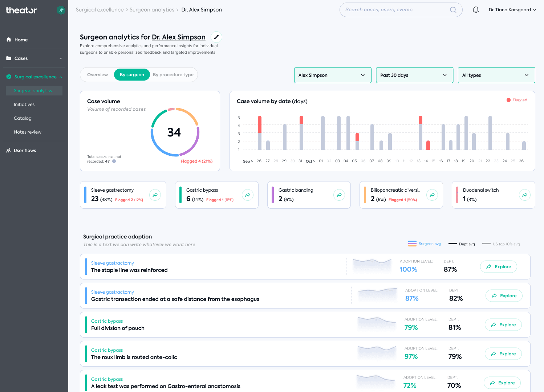
Task: Click staple line adoption sparkline
Action: (x=372, y=267)
